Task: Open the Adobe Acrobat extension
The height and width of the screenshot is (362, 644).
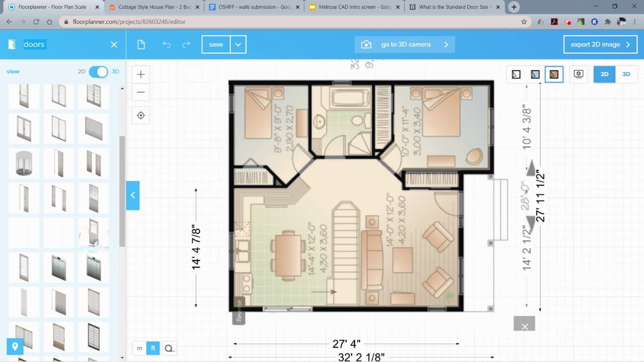Action: [554, 22]
